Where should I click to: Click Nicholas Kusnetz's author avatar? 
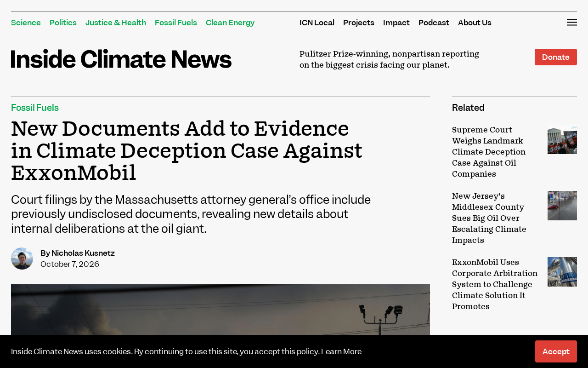[22, 259]
